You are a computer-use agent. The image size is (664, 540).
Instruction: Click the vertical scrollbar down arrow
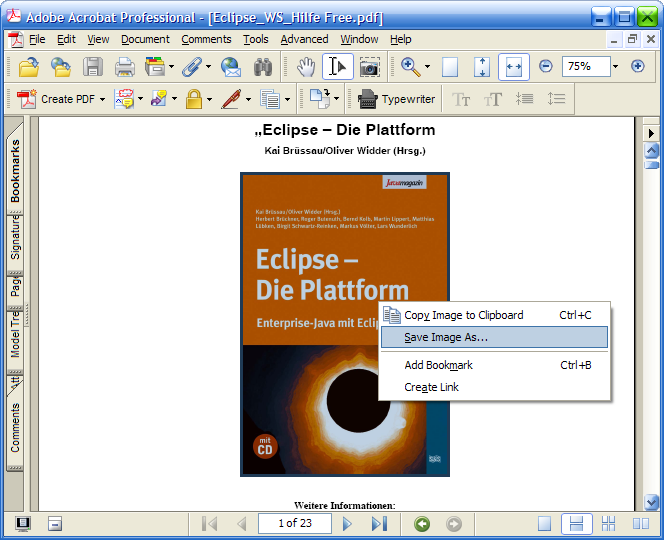coord(651,502)
